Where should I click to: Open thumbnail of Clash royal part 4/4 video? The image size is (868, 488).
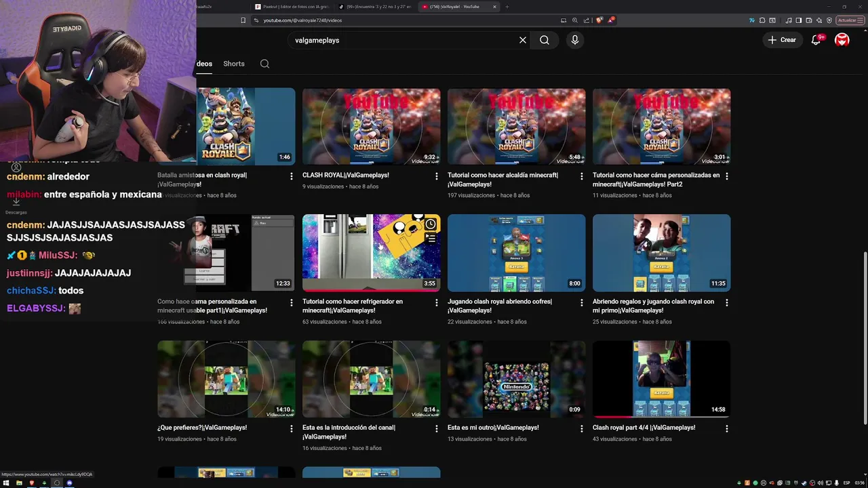tap(662, 379)
